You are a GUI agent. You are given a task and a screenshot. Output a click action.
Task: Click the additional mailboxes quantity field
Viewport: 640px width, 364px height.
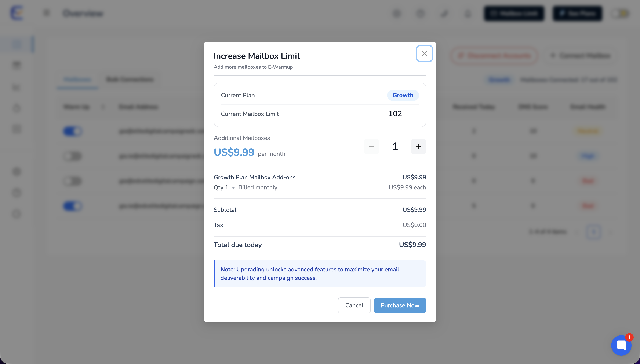(x=395, y=146)
